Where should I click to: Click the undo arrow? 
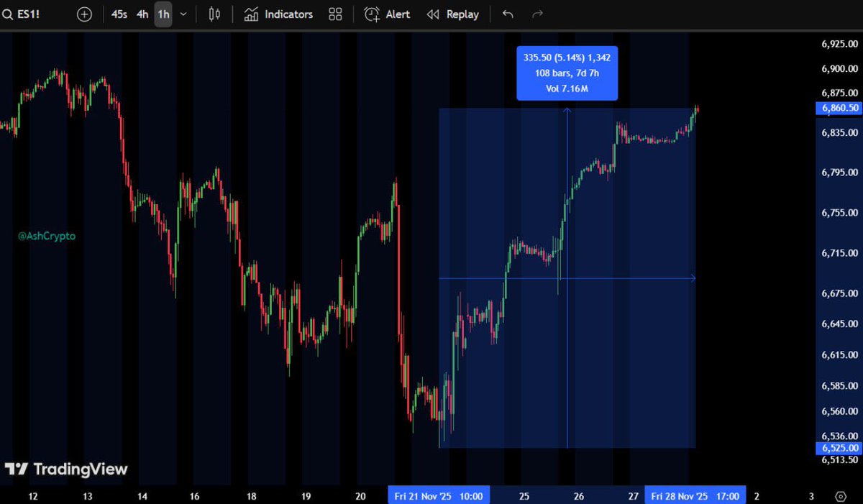pyautogui.click(x=508, y=14)
